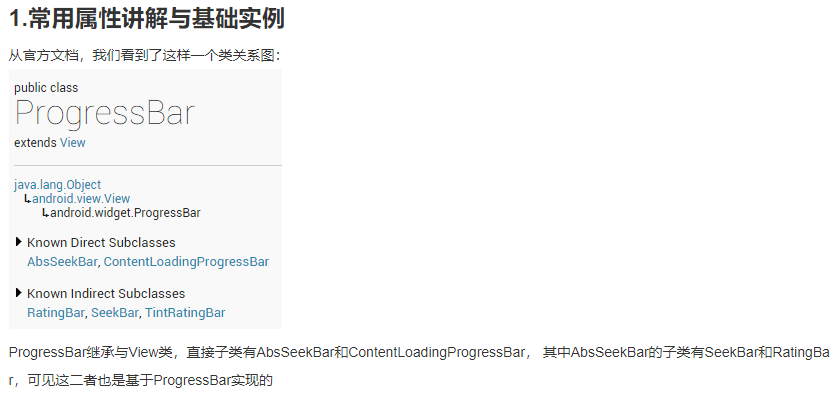This screenshot has height=402, width=835.
Task: Open the java.lang.Object link
Action: [58, 185]
